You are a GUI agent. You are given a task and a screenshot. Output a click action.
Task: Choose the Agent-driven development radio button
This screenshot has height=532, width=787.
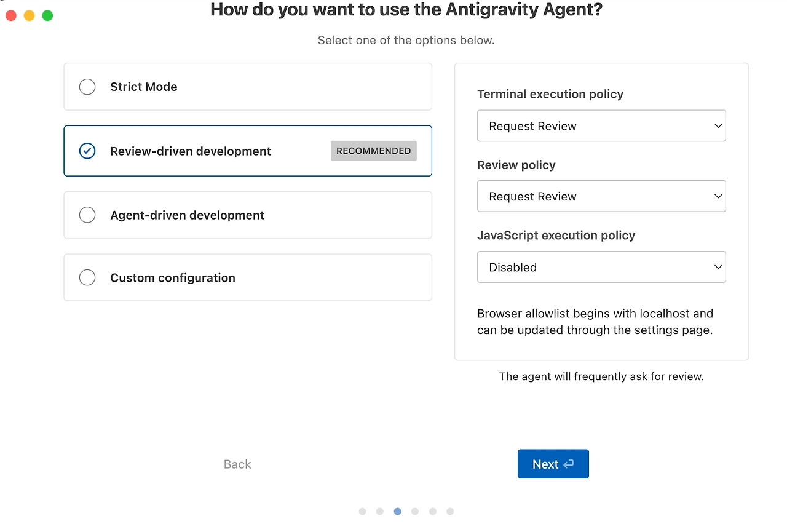coord(87,215)
